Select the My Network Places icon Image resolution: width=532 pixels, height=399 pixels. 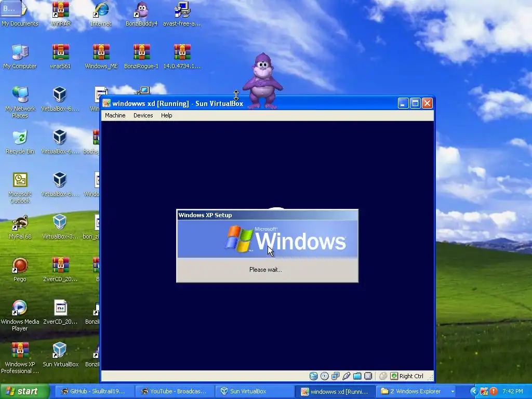[20, 102]
